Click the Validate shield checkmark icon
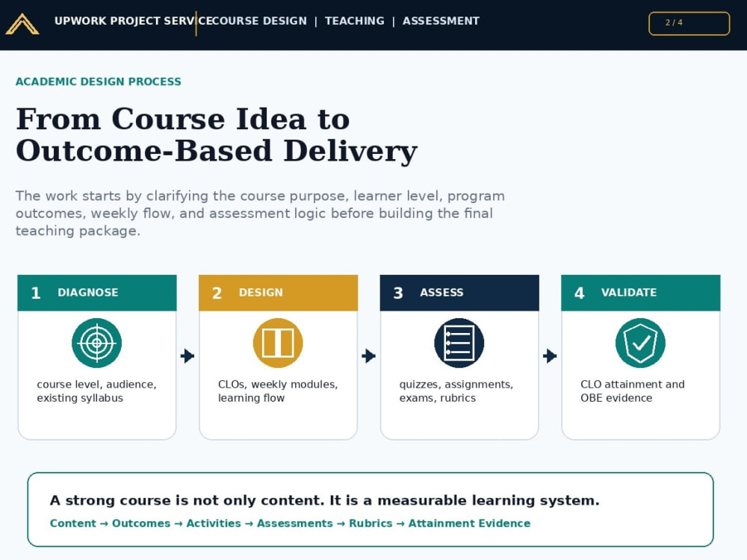 640,343
